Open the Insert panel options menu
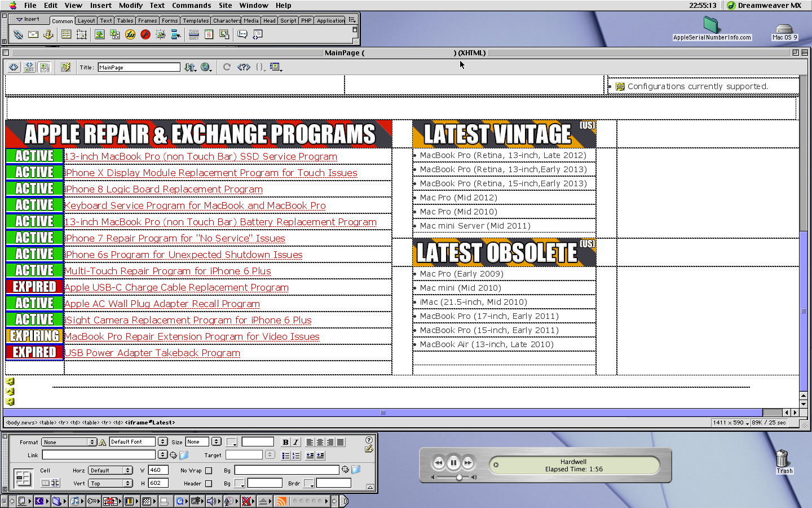The height and width of the screenshot is (508, 812). coord(352,20)
